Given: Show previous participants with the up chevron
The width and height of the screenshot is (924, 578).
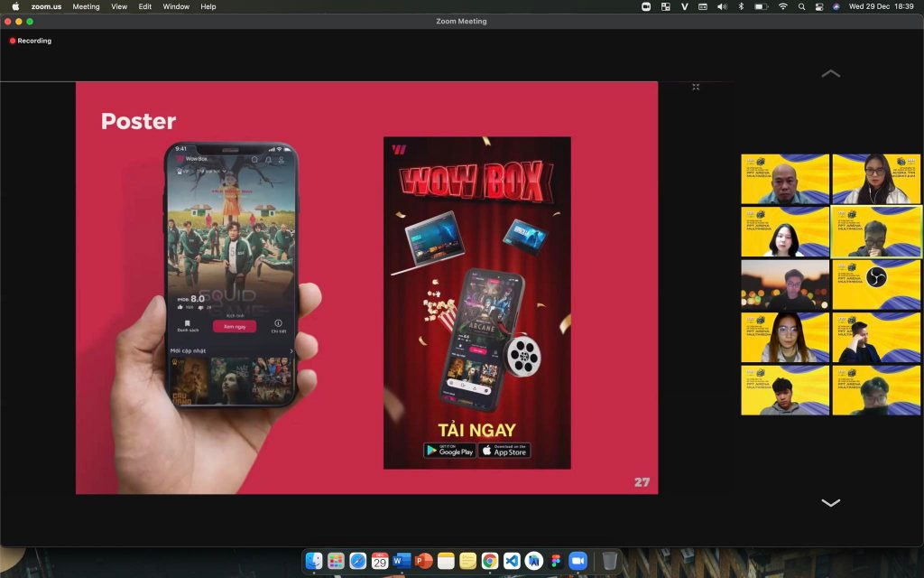Looking at the screenshot, I should pos(831,73).
